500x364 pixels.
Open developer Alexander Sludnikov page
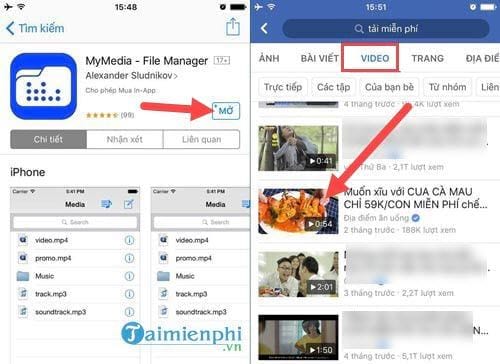click(131, 76)
